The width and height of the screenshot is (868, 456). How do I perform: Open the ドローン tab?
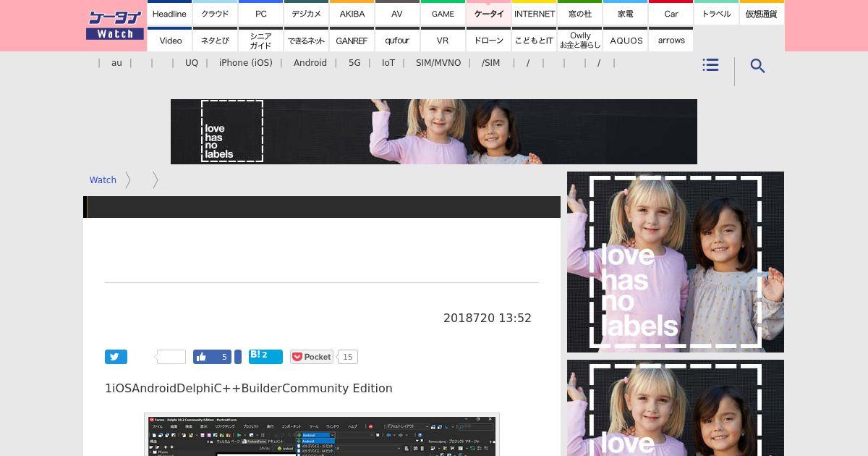(488, 40)
